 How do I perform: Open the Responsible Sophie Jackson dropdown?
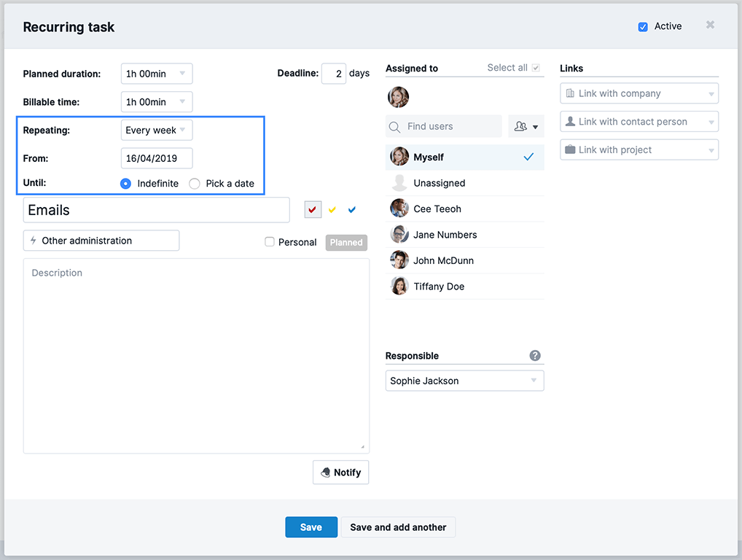[x=465, y=381]
